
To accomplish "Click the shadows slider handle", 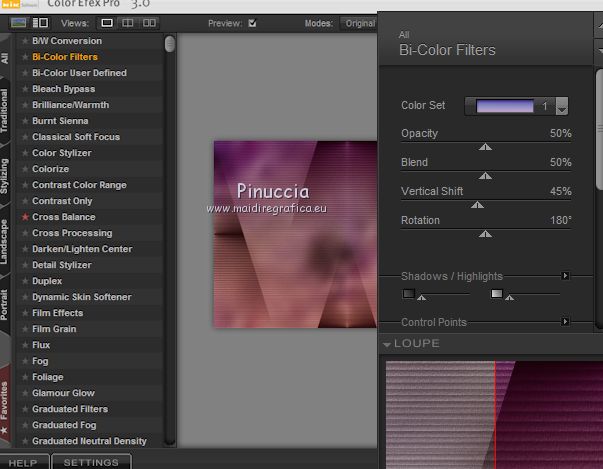I will coord(421,297).
